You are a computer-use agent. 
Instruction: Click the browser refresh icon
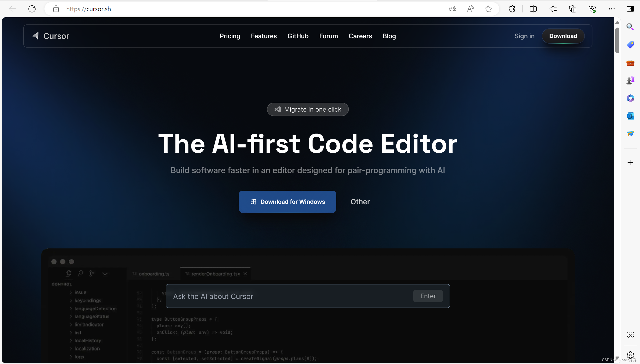pyautogui.click(x=32, y=9)
